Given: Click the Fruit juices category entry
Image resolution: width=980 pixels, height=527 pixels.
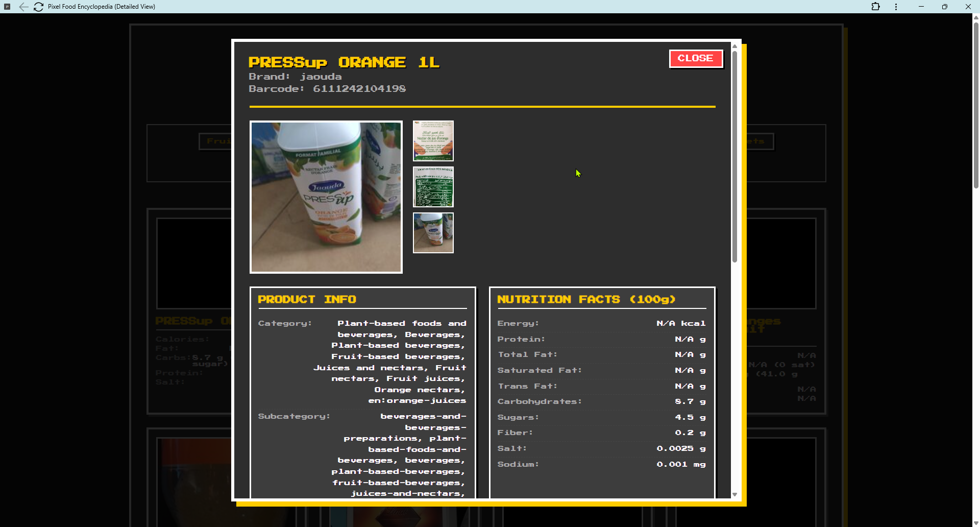Looking at the screenshot, I should click(x=426, y=378).
